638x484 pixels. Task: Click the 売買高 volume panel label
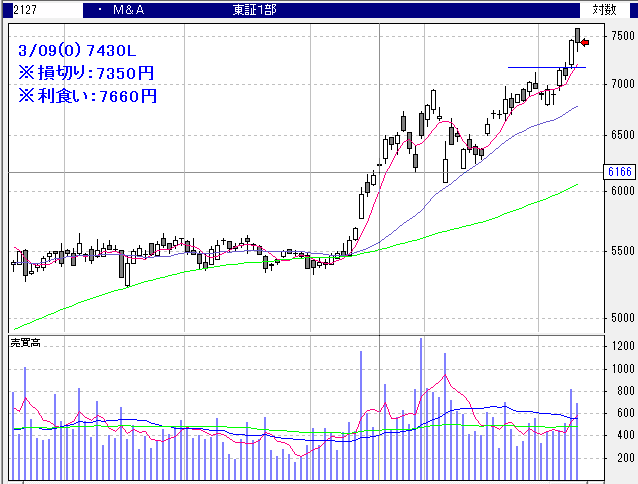(25, 343)
